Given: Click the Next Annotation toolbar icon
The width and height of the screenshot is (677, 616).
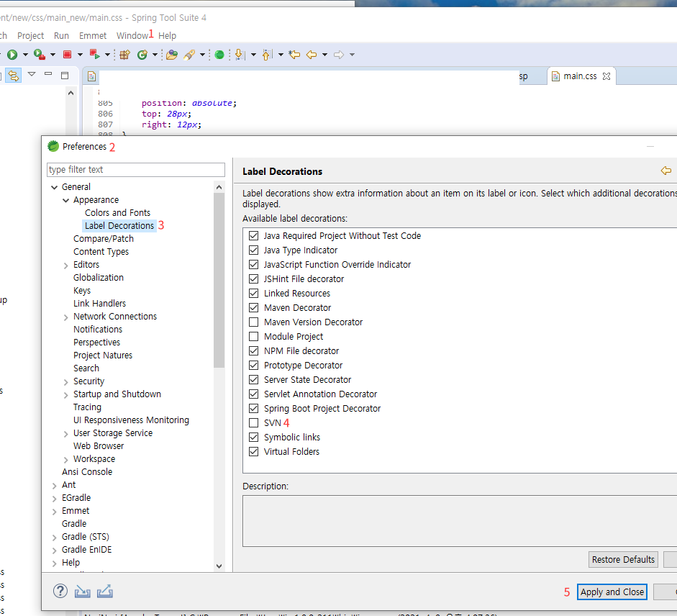Looking at the screenshot, I should click(x=240, y=55).
